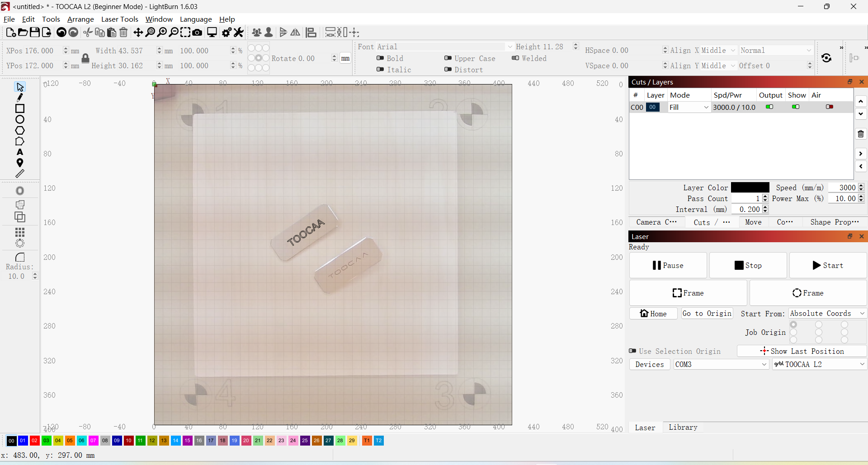
Task: Click the camera capture icon
Action: tap(197, 33)
